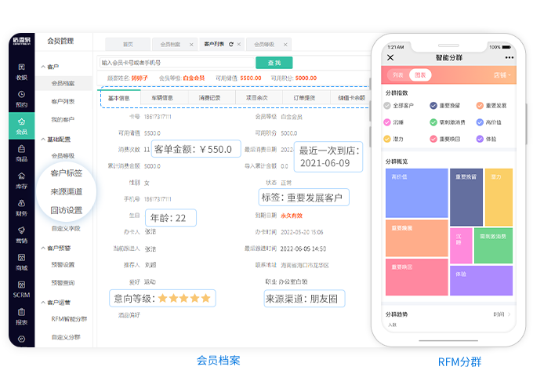This screenshot has height=392, width=533.
Task: Switch to the 首页 tab
Action: [x=128, y=44]
